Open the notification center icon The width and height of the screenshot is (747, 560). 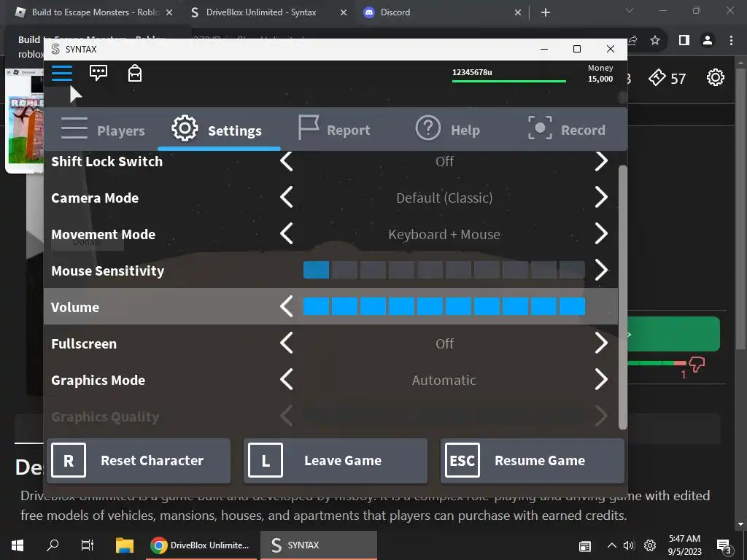(724, 546)
